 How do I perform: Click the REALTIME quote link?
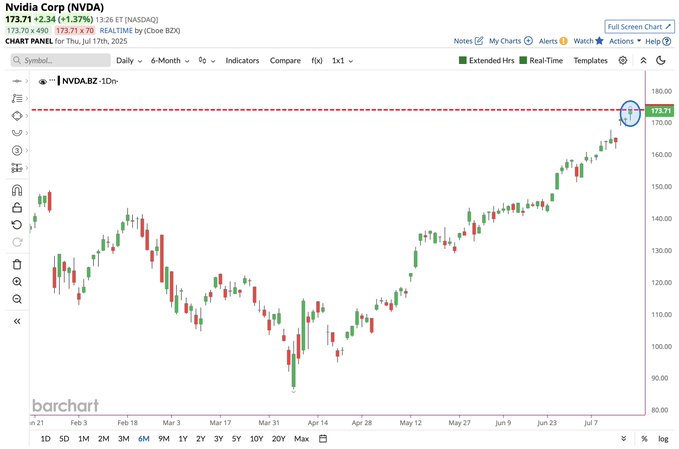[116, 30]
